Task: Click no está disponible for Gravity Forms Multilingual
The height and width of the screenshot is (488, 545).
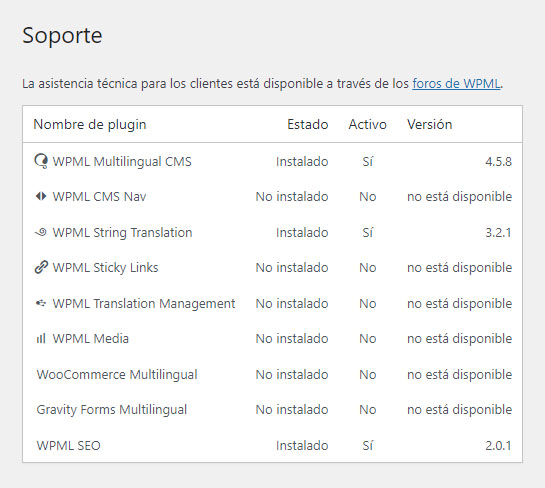Action: (459, 410)
